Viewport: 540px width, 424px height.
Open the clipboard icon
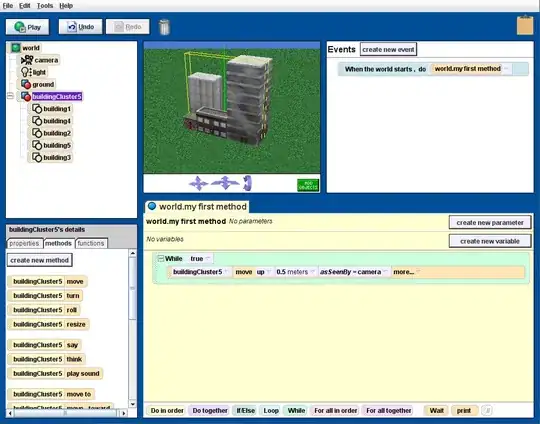(525, 25)
